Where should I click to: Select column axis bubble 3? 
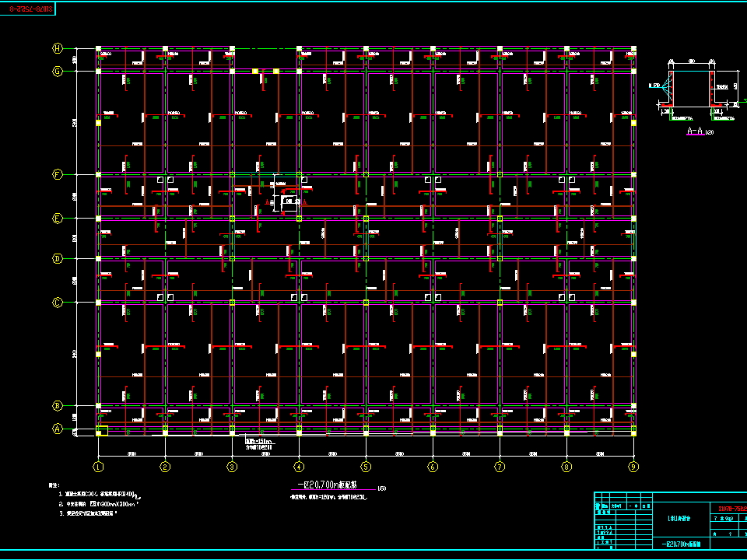point(232,467)
